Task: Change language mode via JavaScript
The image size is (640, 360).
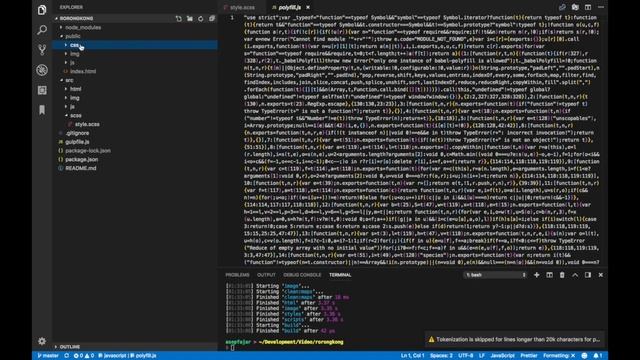Action: pos(502,356)
